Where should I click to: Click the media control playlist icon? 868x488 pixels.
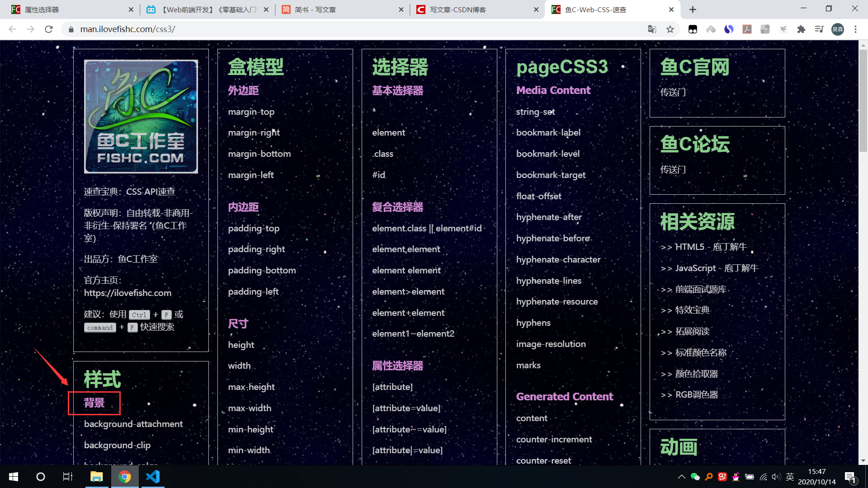click(x=819, y=29)
